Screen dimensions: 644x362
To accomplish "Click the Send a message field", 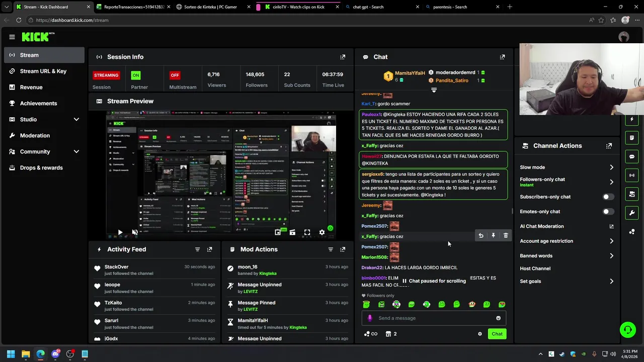I will point(434,318).
